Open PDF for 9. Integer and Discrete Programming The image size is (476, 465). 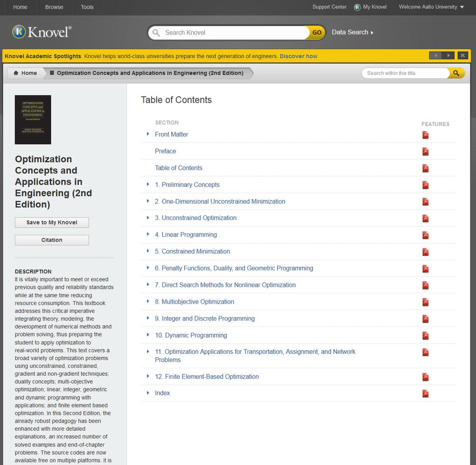click(x=425, y=319)
